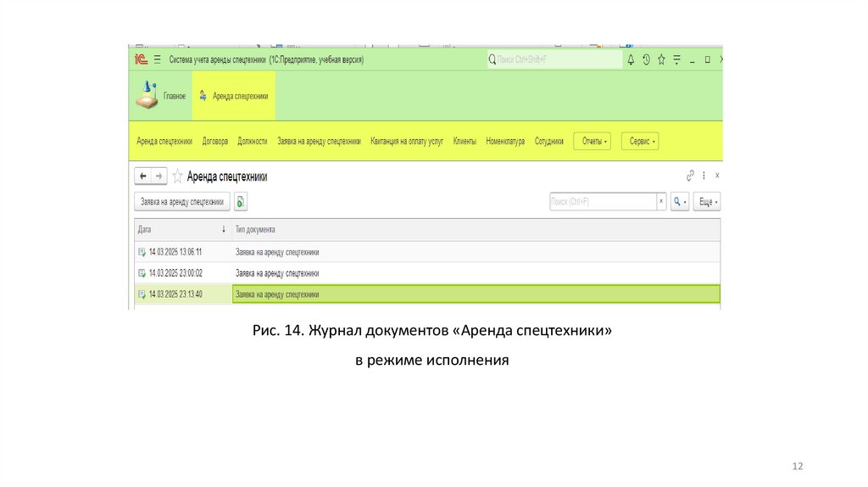
Task: Expand the Еще menu
Action: [x=707, y=202]
